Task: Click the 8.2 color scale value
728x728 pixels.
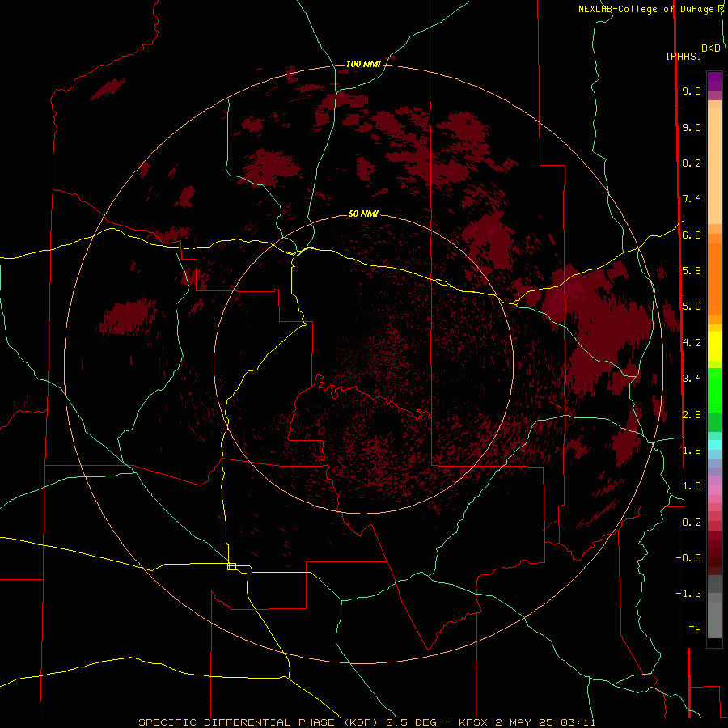Action: tap(692, 163)
